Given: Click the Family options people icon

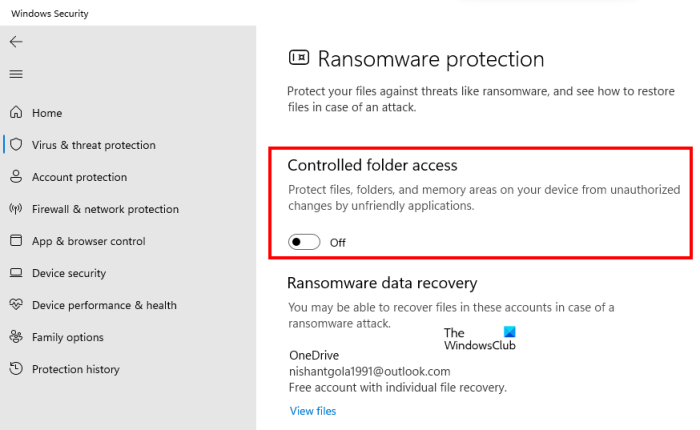Looking at the screenshot, I should (16, 337).
